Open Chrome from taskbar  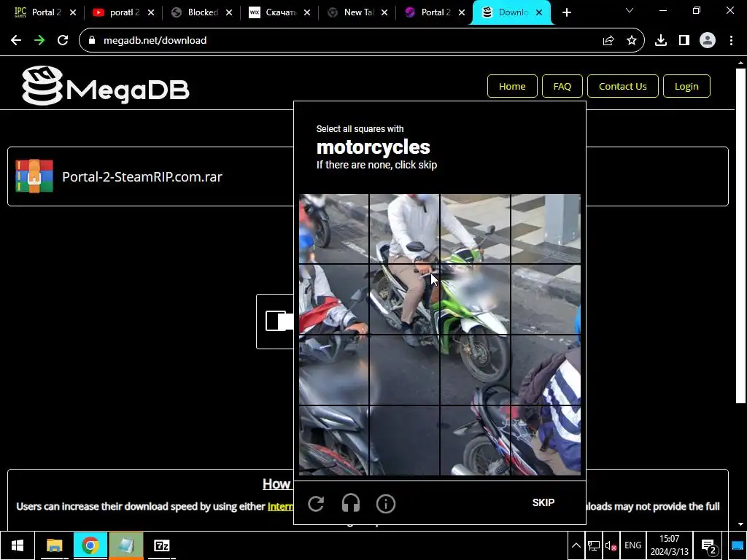click(x=90, y=545)
